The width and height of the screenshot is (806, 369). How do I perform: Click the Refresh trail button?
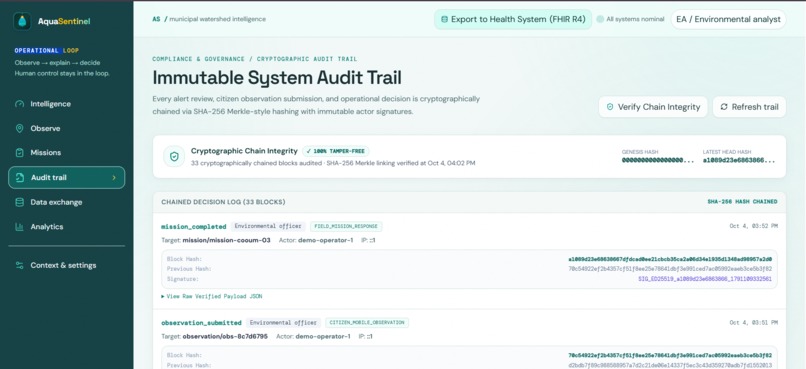[749, 107]
